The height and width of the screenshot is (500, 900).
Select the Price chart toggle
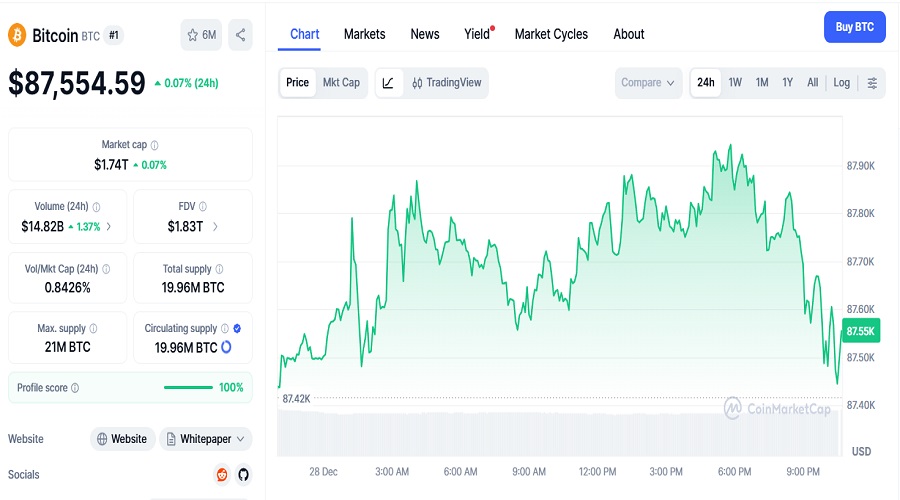[297, 83]
